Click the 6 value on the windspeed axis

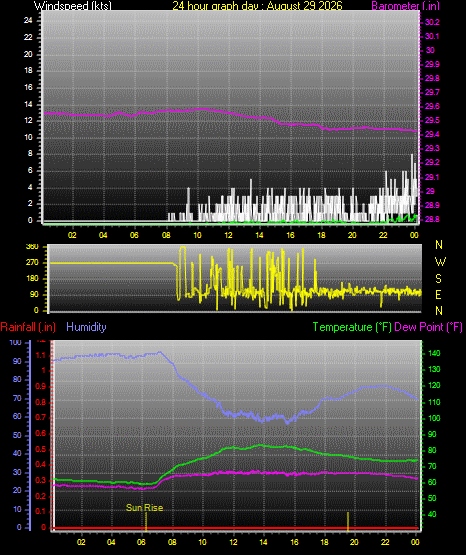(30, 171)
